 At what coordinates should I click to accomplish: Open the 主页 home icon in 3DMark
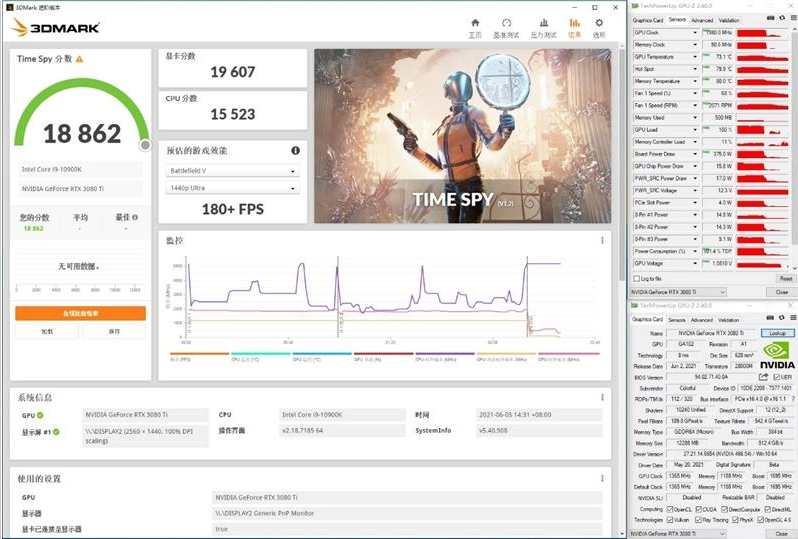tap(475, 26)
